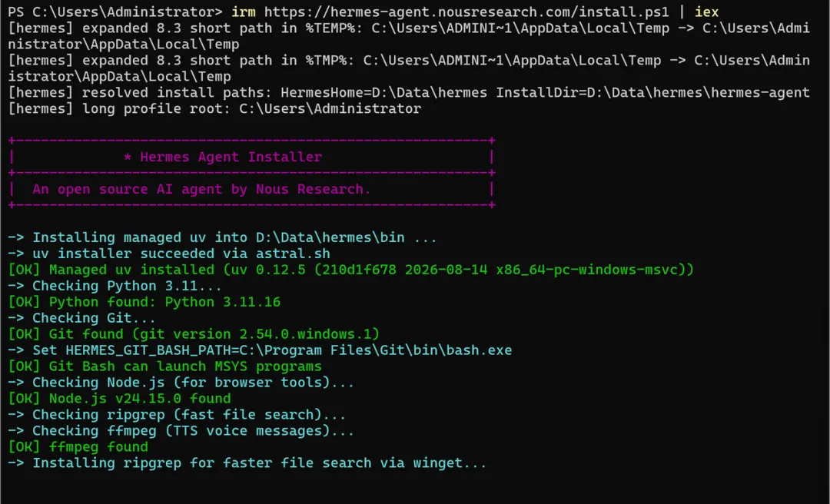Screen dimensions: 830x504
Task: Click the 'resolved install paths' log line
Action: tap(409, 93)
